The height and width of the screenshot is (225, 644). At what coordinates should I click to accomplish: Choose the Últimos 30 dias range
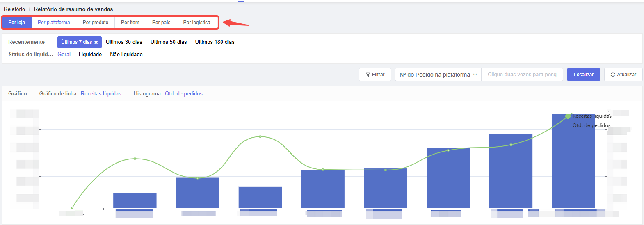pos(124,42)
